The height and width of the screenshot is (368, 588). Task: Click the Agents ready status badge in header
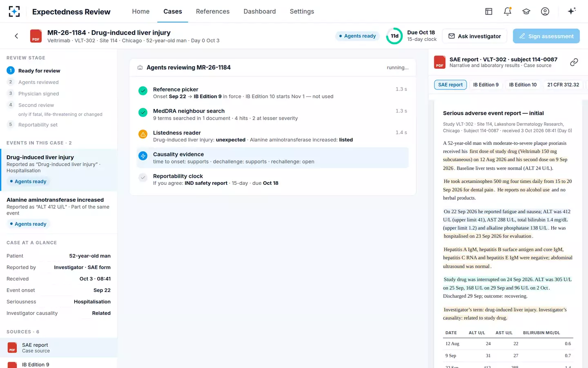click(357, 36)
